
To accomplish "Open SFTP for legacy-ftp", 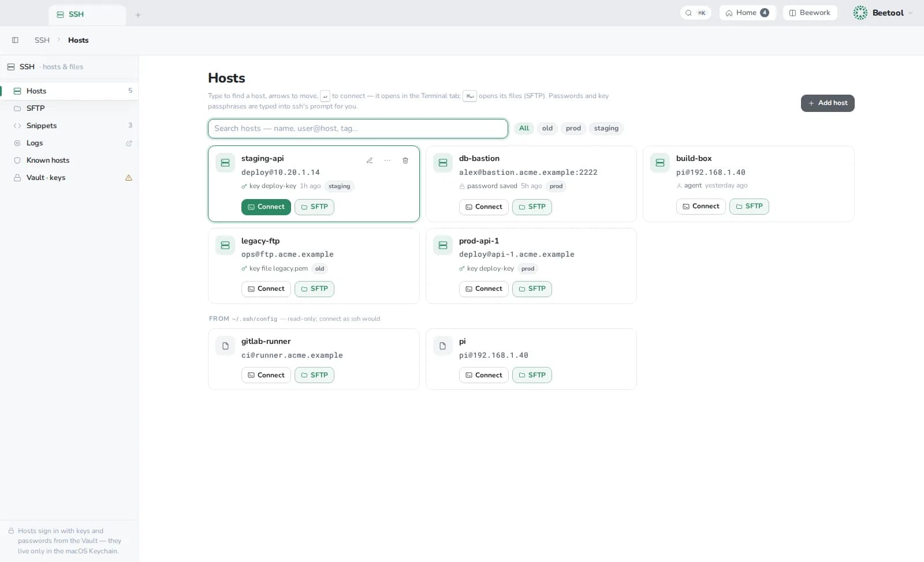I will [314, 289].
